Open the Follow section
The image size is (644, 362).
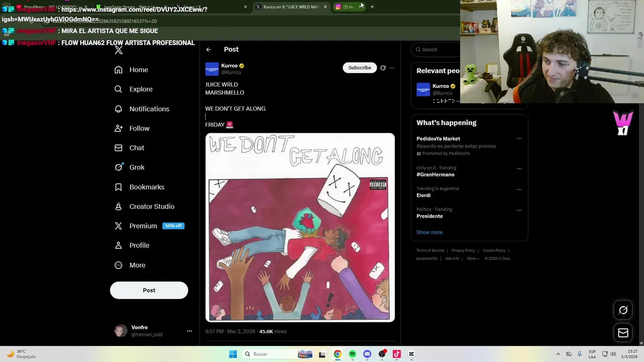[132, 128]
